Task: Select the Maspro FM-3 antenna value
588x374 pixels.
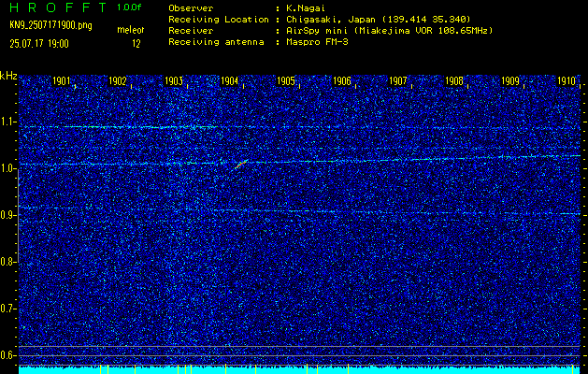Action: pyautogui.click(x=317, y=42)
